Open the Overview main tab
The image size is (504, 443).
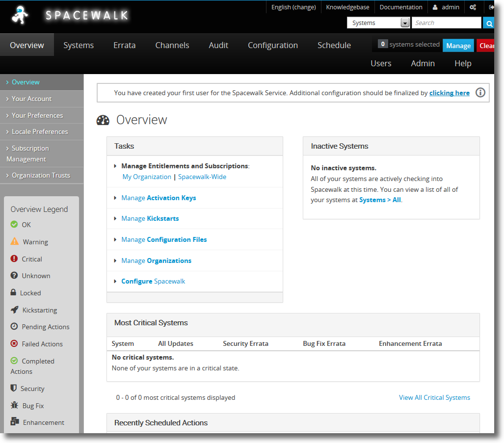click(27, 45)
